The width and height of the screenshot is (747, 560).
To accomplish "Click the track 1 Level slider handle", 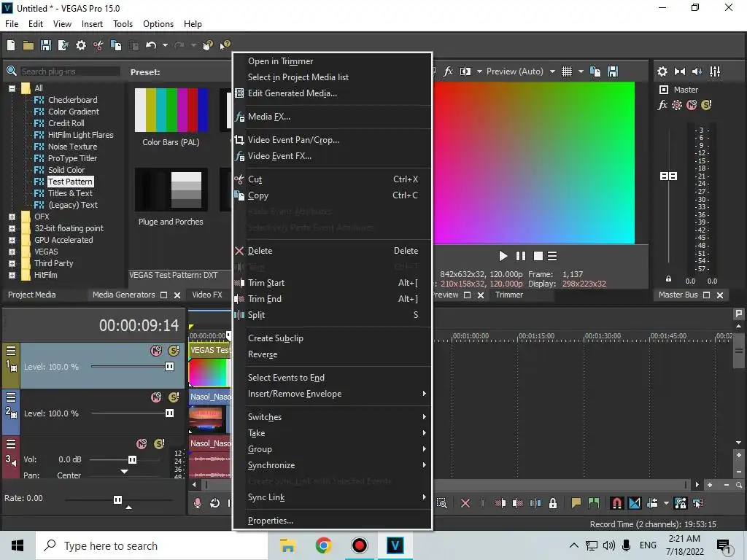I will tap(169, 367).
